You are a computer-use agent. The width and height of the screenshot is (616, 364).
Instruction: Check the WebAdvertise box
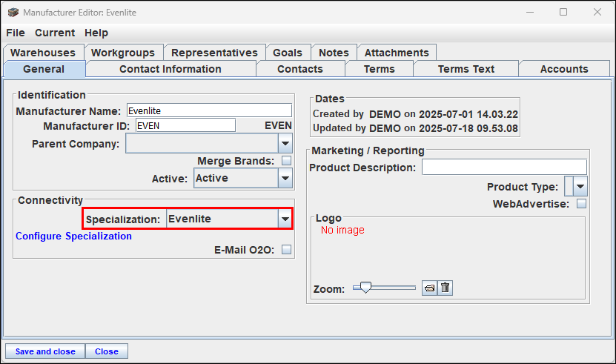coord(581,204)
